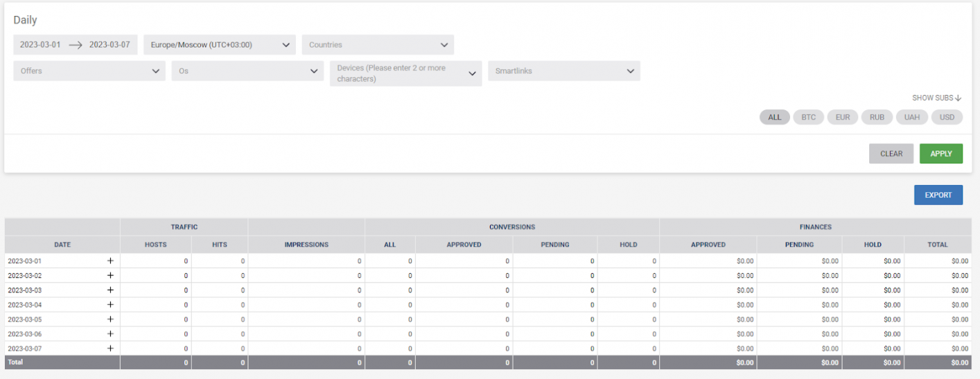Click the FINANCES group header
This screenshot has height=379, width=980.
click(x=816, y=227)
